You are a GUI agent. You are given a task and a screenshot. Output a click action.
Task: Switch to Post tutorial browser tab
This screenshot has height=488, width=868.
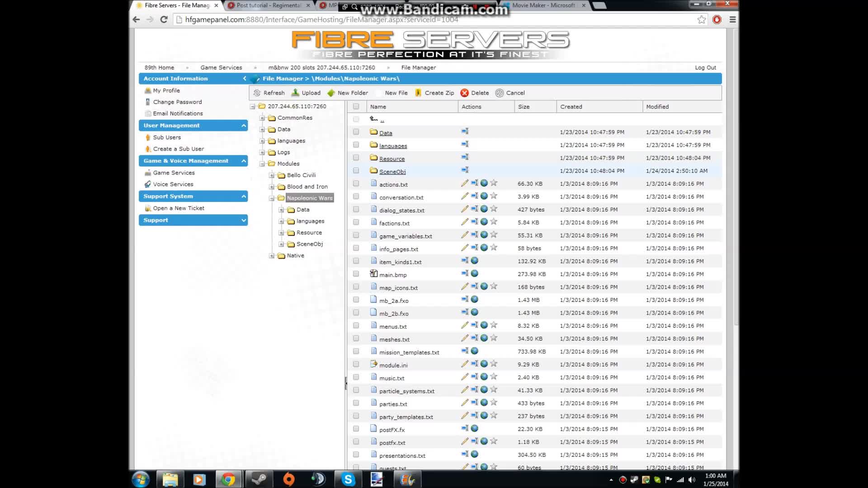point(269,5)
